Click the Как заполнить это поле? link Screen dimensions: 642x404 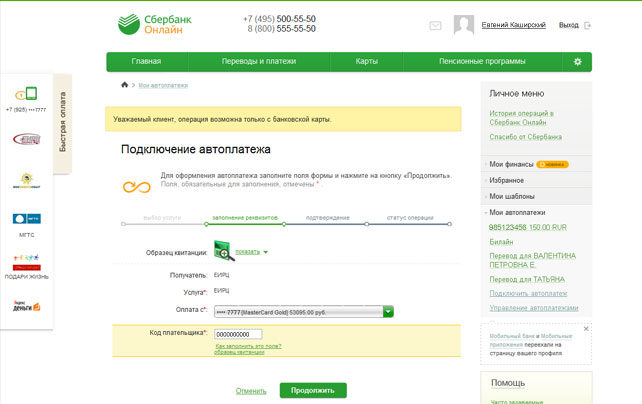(x=248, y=346)
